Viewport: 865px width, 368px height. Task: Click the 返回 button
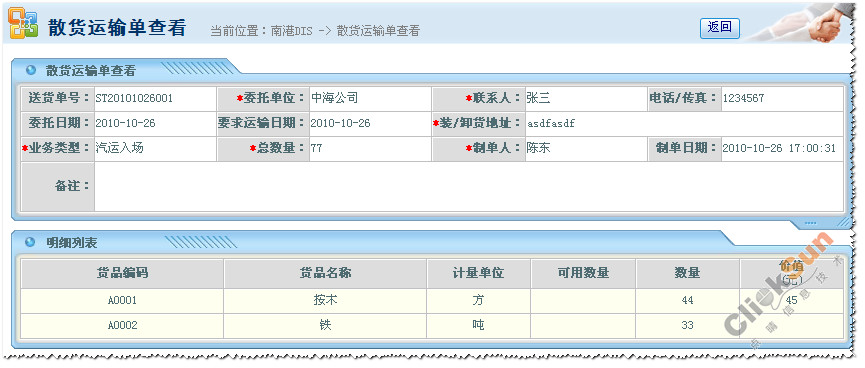coord(719,28)
